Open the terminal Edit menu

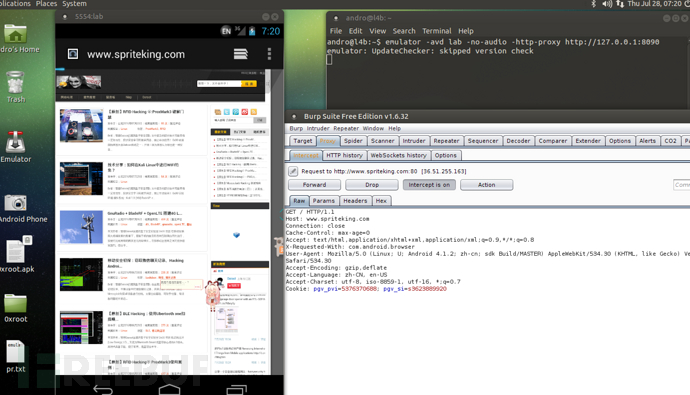click(x=355, y=31)
